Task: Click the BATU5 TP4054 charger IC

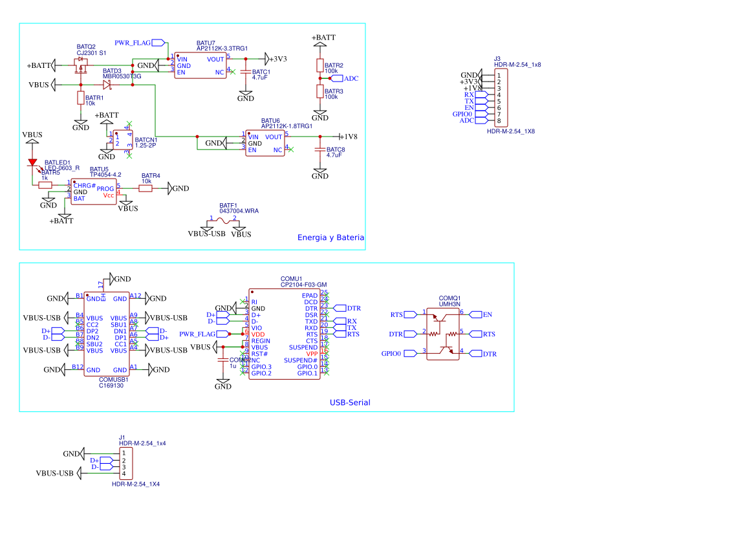Action: (94, 191)
